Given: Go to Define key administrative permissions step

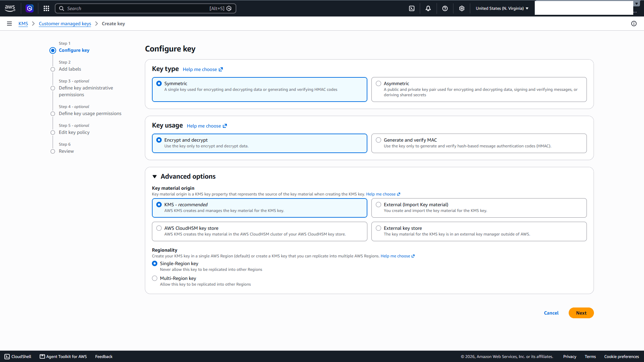Looking at the screenshot, I should (x=86, y=91).
